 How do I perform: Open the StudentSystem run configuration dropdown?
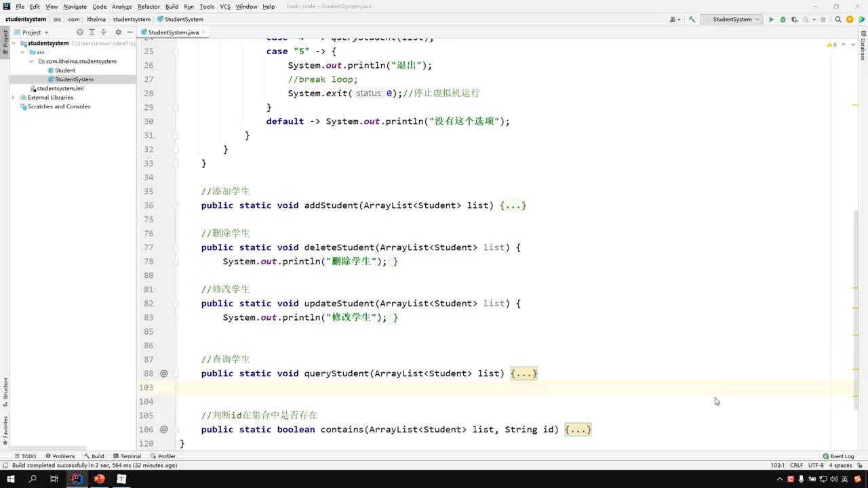click(x=731, y=20)
